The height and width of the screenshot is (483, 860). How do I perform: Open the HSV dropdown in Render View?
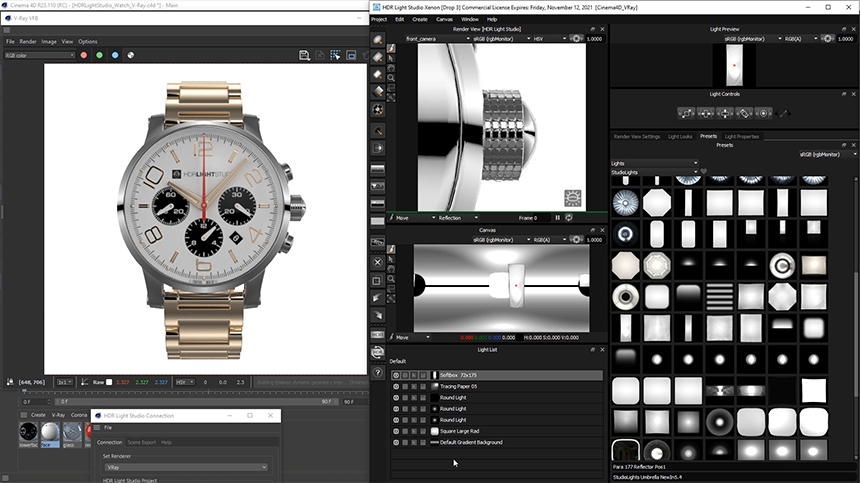pyautogui.click(x=550, y=39)
